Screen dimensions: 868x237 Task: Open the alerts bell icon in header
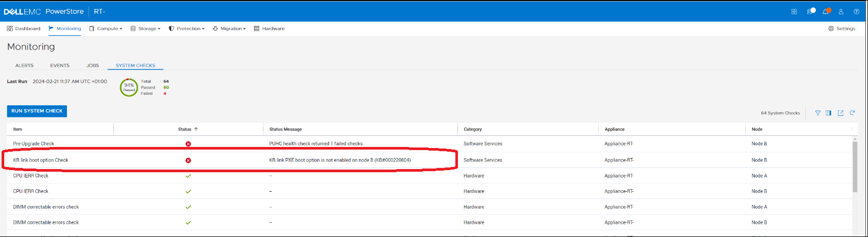tap(826, 12)
